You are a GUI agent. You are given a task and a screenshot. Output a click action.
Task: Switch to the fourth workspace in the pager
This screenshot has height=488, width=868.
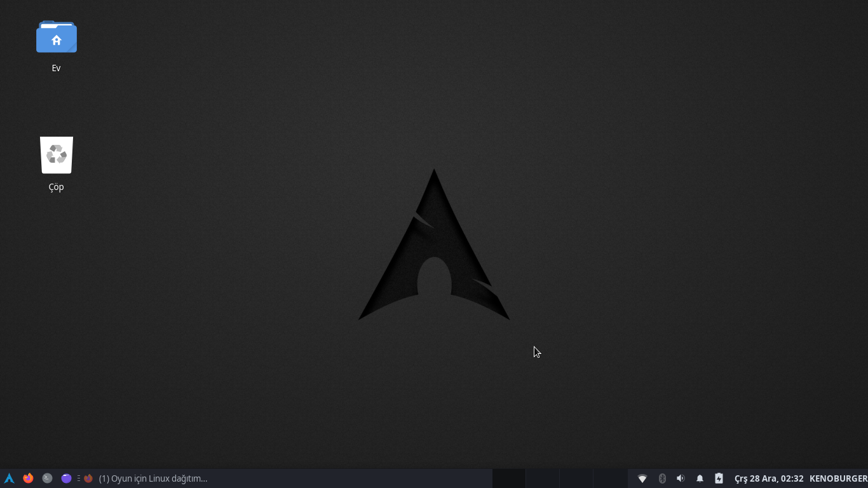click(611, 478)
